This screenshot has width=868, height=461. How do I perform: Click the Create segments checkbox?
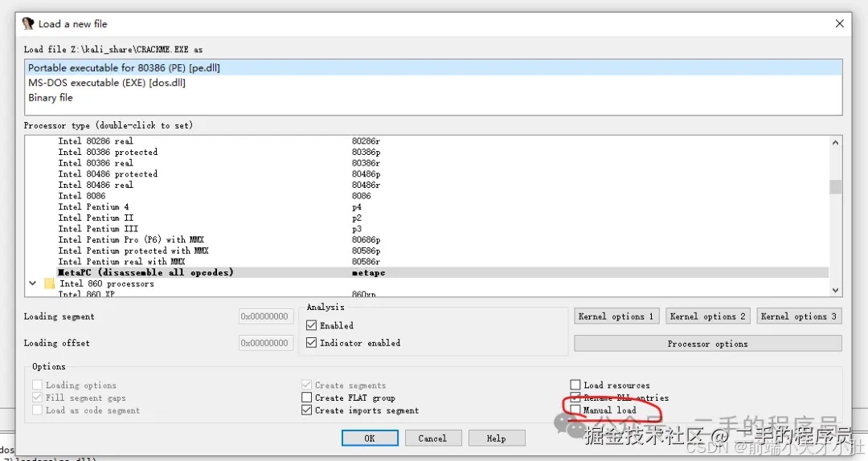click(x=307, y=385)
